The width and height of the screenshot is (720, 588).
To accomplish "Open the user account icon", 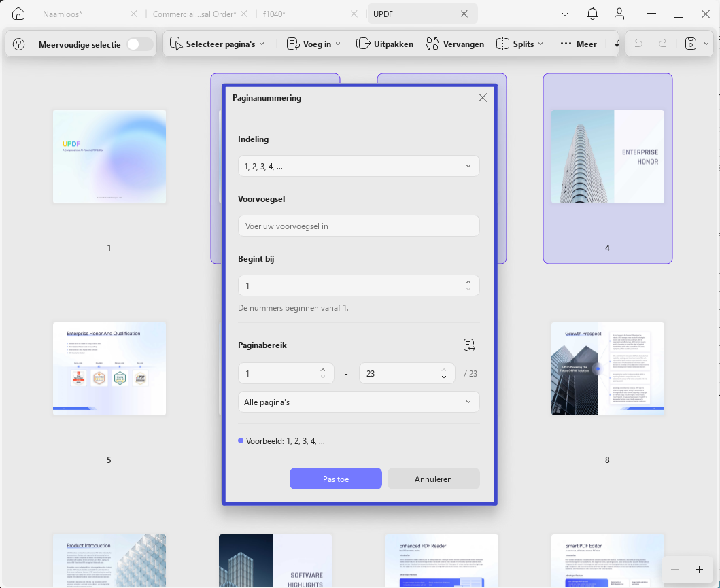I will [x=619, y=14].
